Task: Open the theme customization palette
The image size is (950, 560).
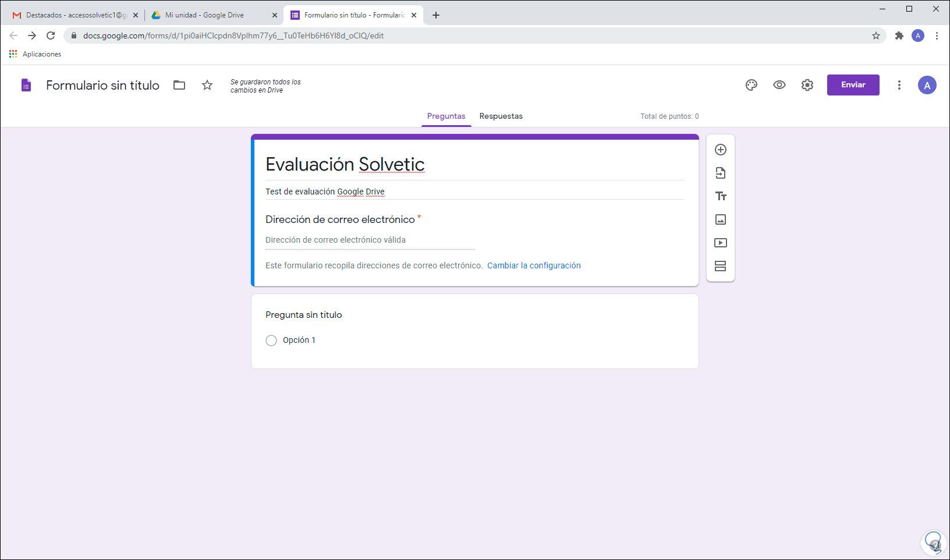Action: 752,85
